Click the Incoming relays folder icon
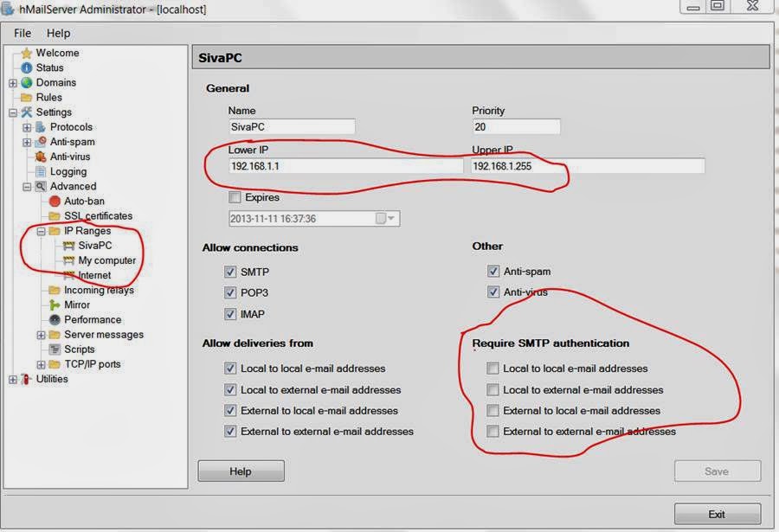 (55, 290)
